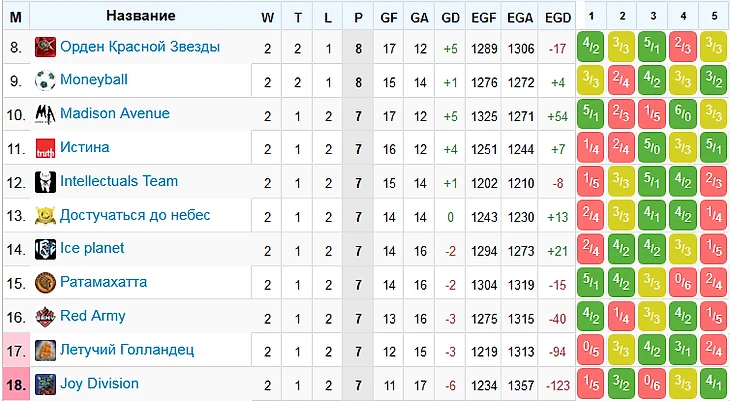Click the Madison Avenue team logo

(x=45, y=114)
